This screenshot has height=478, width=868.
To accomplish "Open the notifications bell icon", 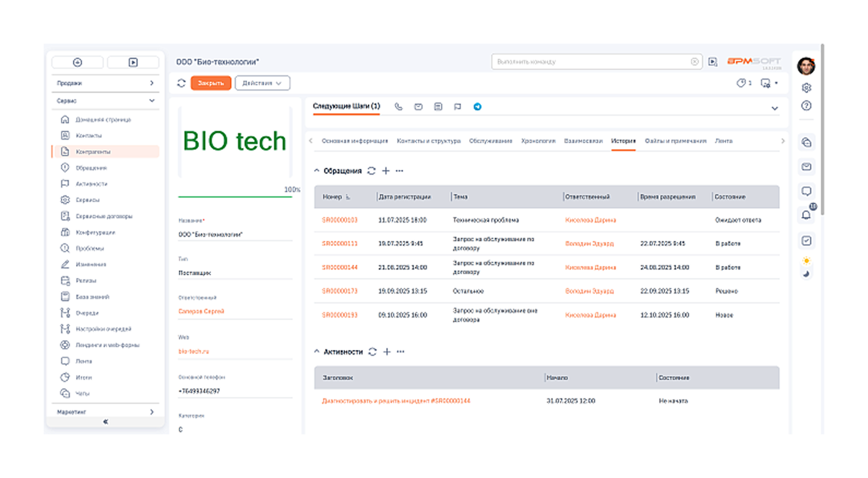I will [x=806, y=214].
